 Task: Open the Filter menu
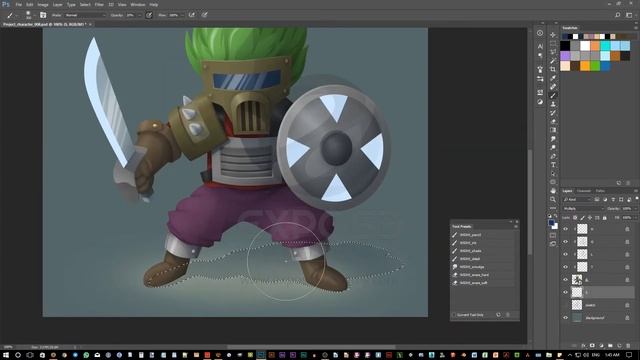pos(99,4)
